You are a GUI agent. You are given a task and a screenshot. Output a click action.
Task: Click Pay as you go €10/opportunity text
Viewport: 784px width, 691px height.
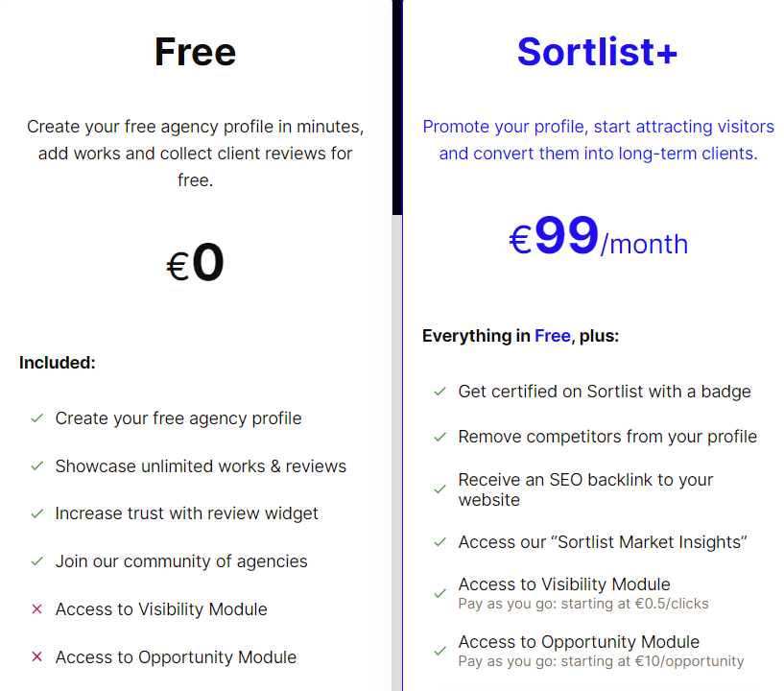pyautogui.click(x=601, y=661)
